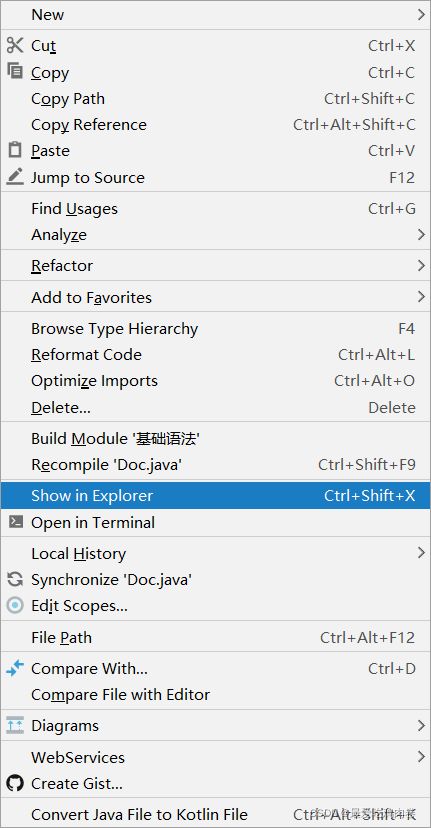Open the Refactor submenu chevron

click(421, 265)
